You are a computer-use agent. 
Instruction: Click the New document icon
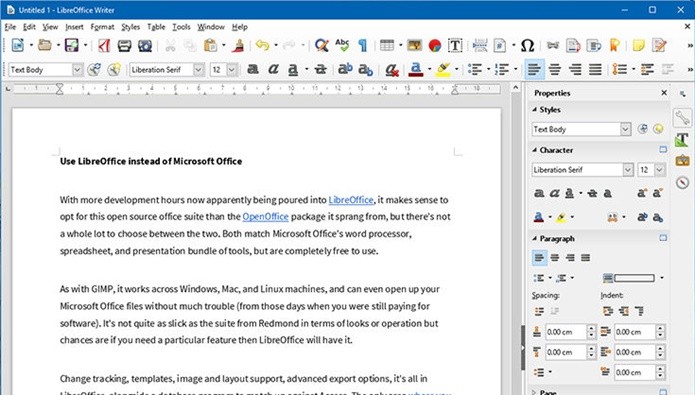tap(18, 45)
